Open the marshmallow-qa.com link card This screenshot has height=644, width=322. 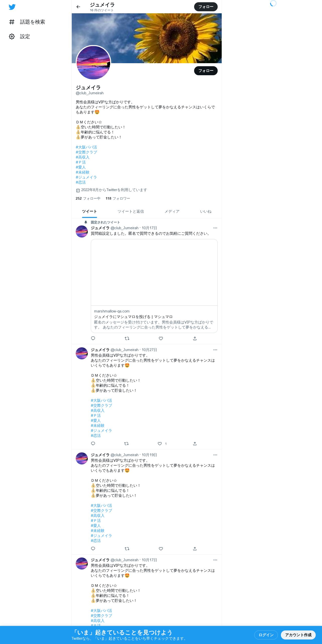(x=154, y=286)
